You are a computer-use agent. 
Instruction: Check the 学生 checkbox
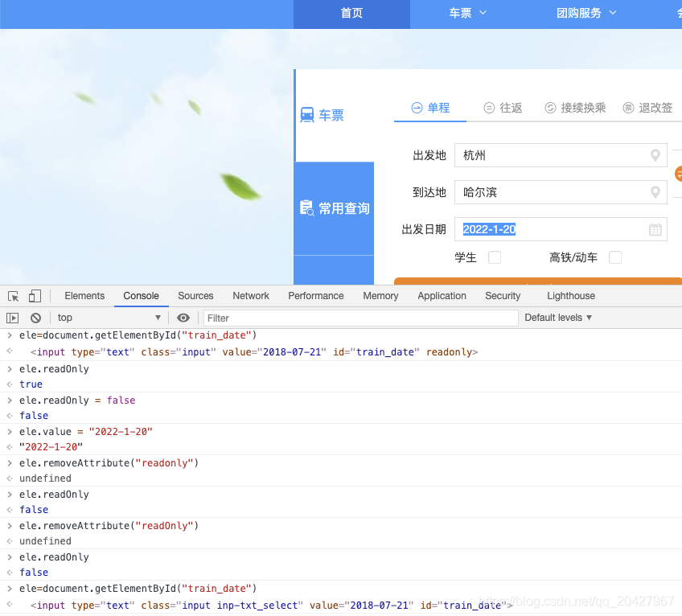495,257
